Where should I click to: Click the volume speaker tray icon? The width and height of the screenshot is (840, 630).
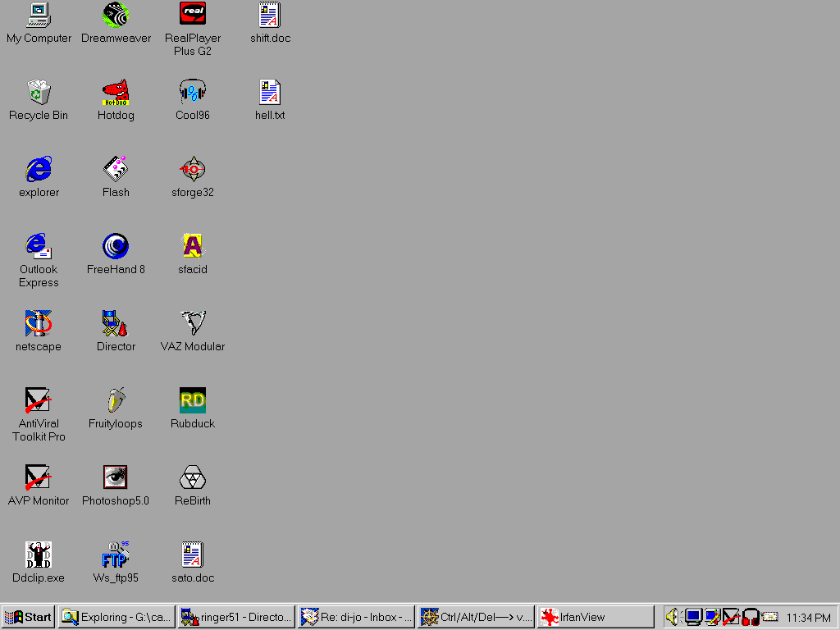672,617
